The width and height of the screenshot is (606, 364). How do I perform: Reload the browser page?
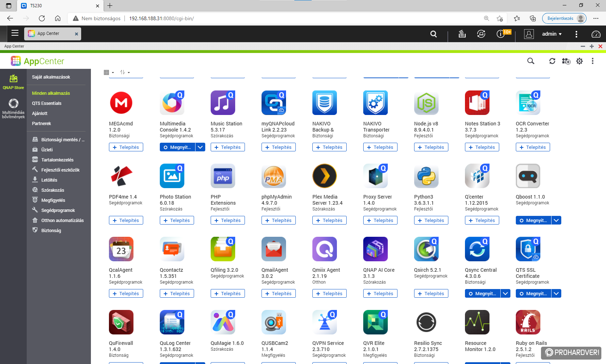42,18
